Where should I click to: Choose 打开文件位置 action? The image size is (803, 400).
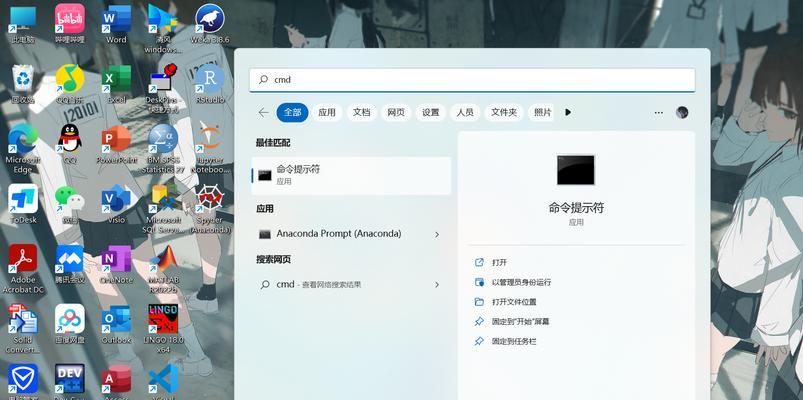[x=505, y=302]
